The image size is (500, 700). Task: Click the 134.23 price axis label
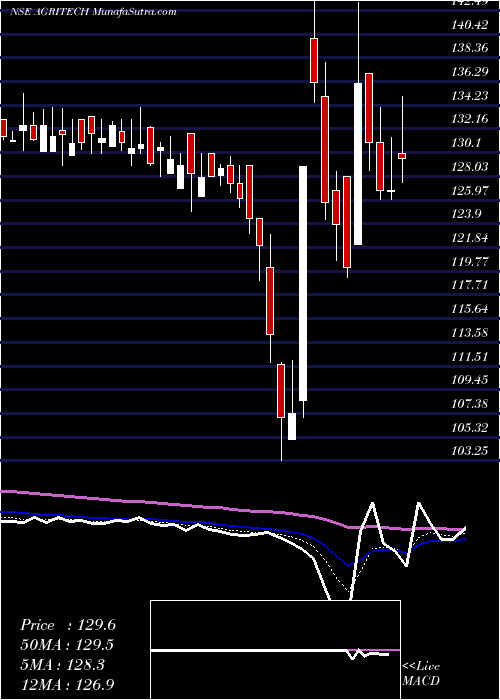tap(470, 96)
